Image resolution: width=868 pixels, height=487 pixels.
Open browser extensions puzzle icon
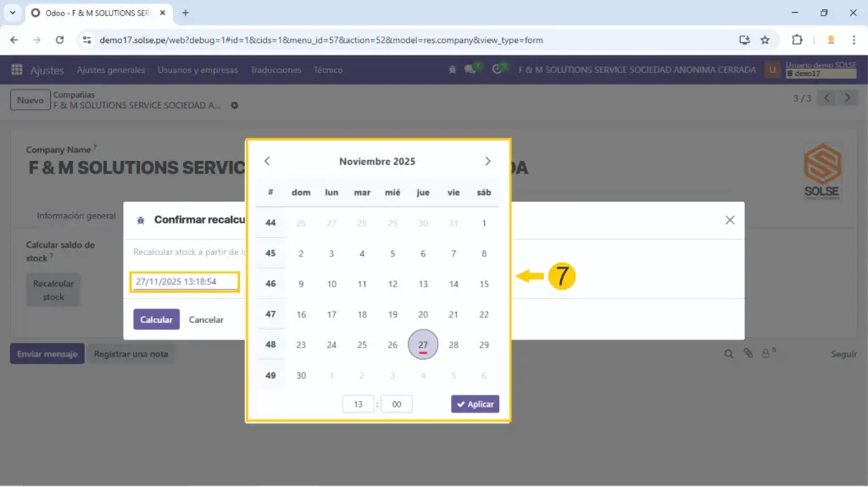[797, 40]
